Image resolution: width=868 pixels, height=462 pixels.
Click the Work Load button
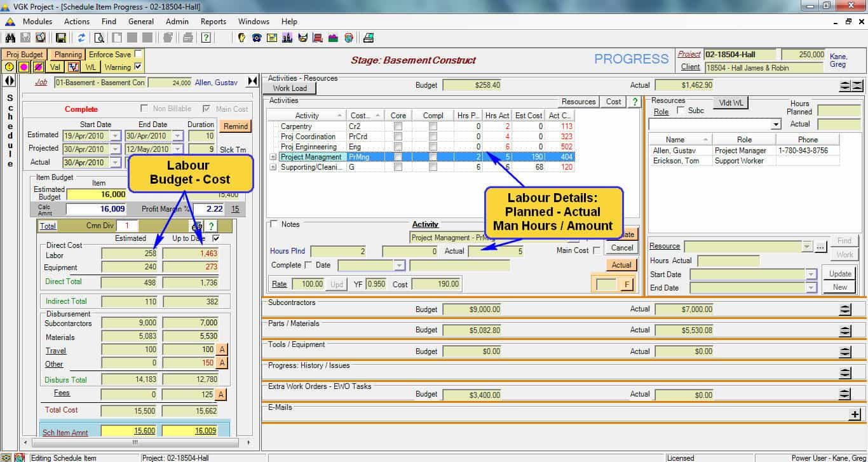(290, 88)
